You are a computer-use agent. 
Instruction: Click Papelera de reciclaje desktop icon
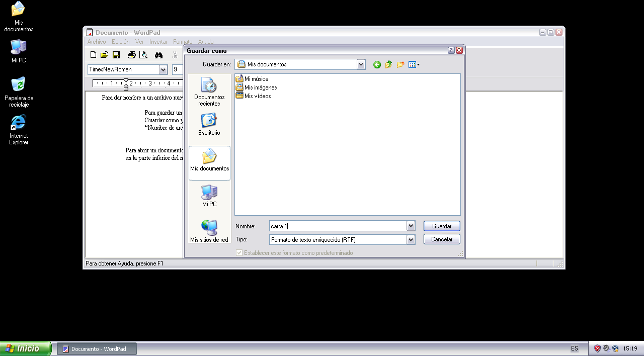click(x=19, y=92)
